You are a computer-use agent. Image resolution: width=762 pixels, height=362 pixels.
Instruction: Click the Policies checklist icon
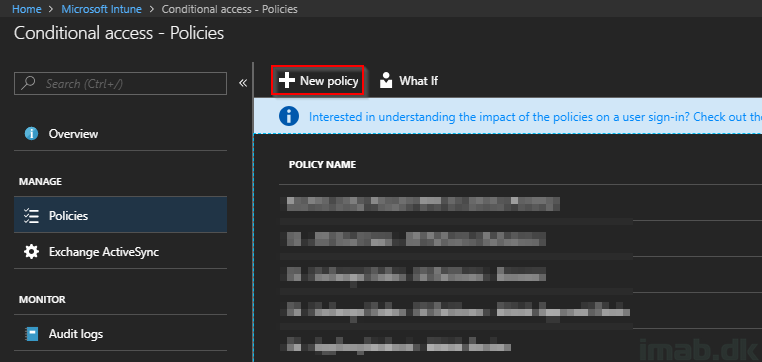click(32, 216)
